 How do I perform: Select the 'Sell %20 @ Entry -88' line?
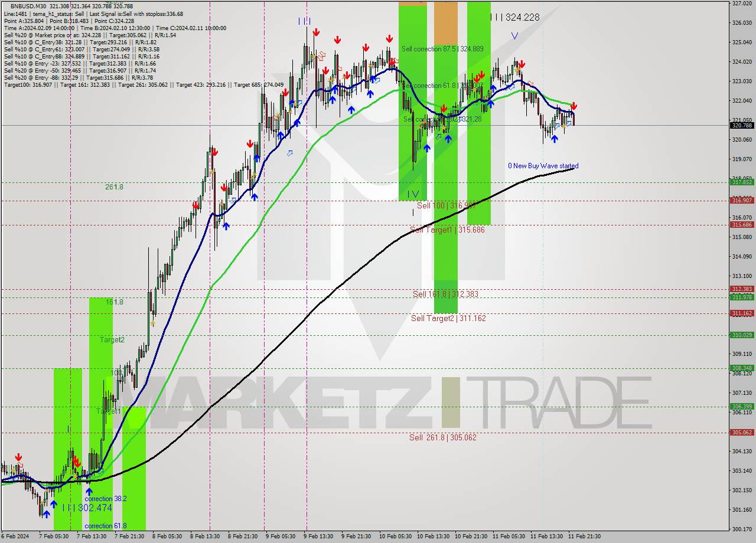pyautogui.click(x=78, y=77)
